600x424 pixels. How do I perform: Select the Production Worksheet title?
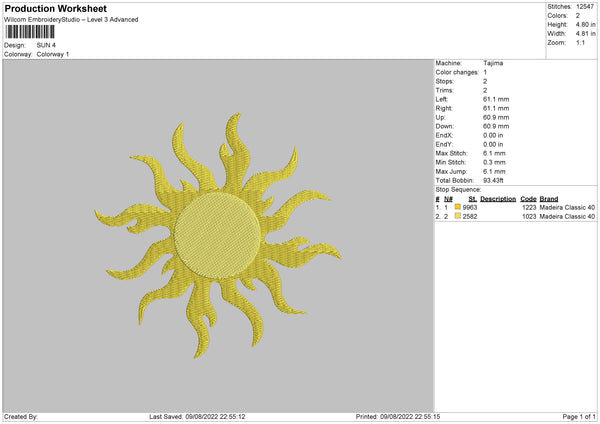coord(55,8)
